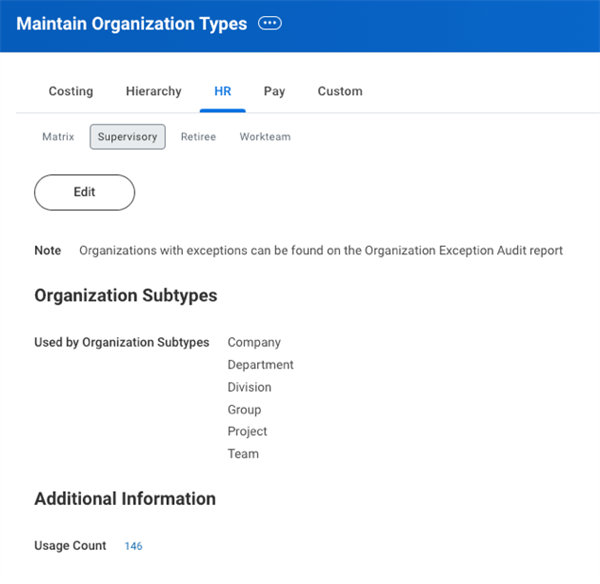This screenshot has height=584, width=600.
Task: Click the Company subtype entry
Action: click(x=254, y=342)
